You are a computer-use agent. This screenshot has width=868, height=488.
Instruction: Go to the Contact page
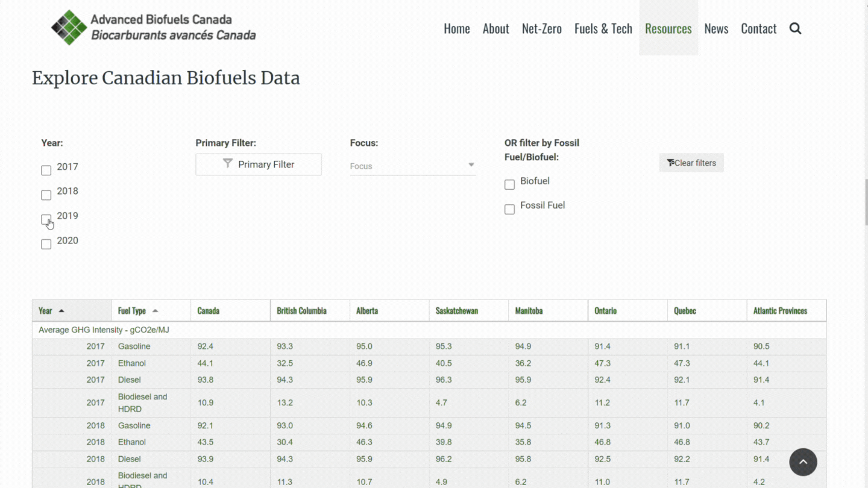(x=759, y=28)
